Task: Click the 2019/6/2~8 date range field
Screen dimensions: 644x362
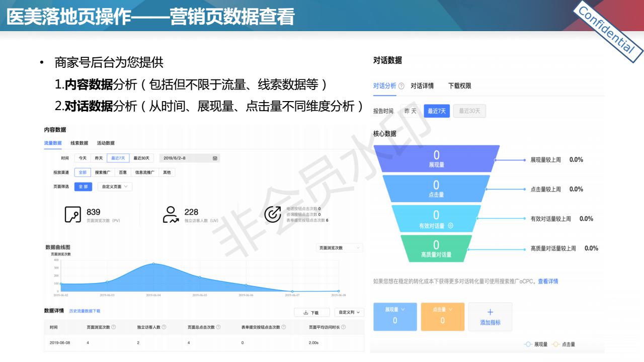Action: pos(190,158)
